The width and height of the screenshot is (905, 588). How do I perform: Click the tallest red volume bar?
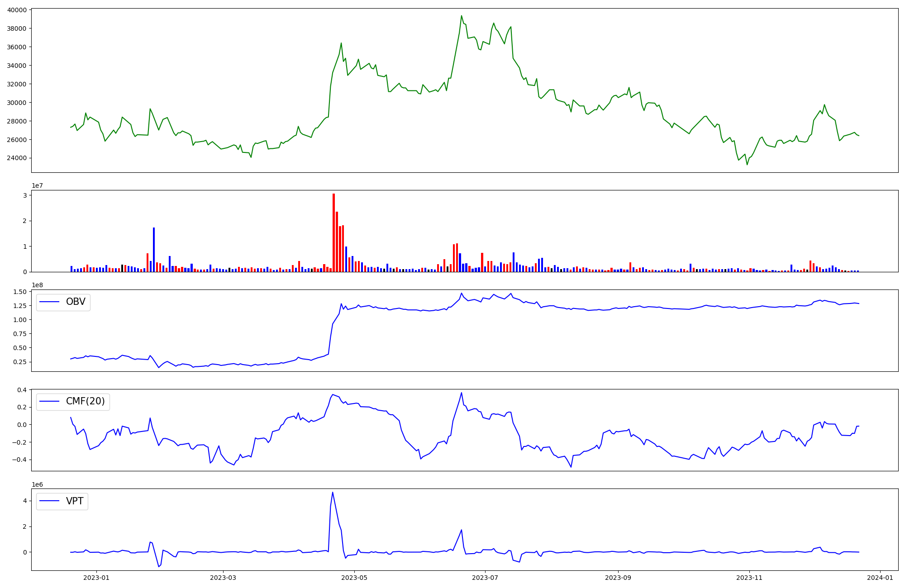[x=333, y=232]
